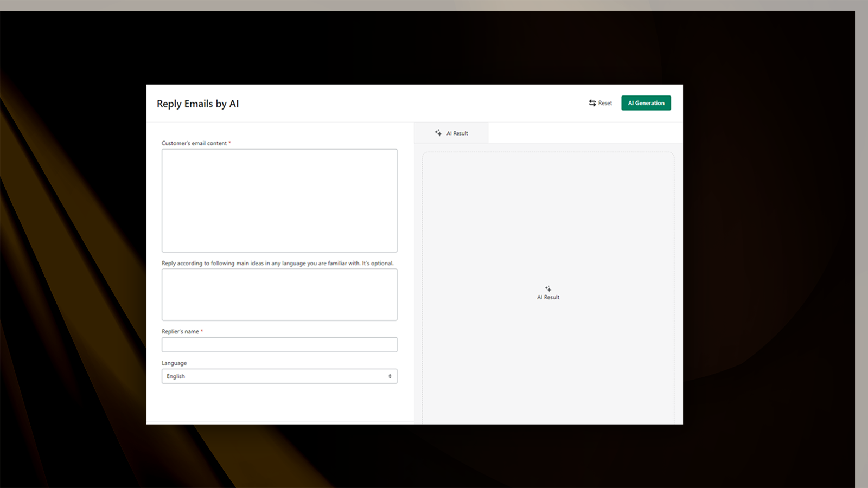The image size is (868, 488).
Task: Click the Reset swap-arrows icon
Action: (592, 103)
